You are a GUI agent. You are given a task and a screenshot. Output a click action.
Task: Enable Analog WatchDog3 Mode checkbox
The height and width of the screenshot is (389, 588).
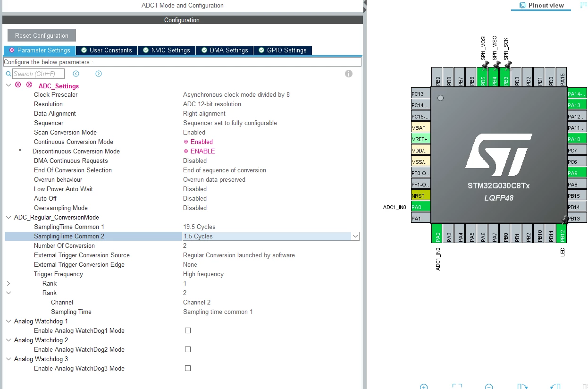pos(188,368)
